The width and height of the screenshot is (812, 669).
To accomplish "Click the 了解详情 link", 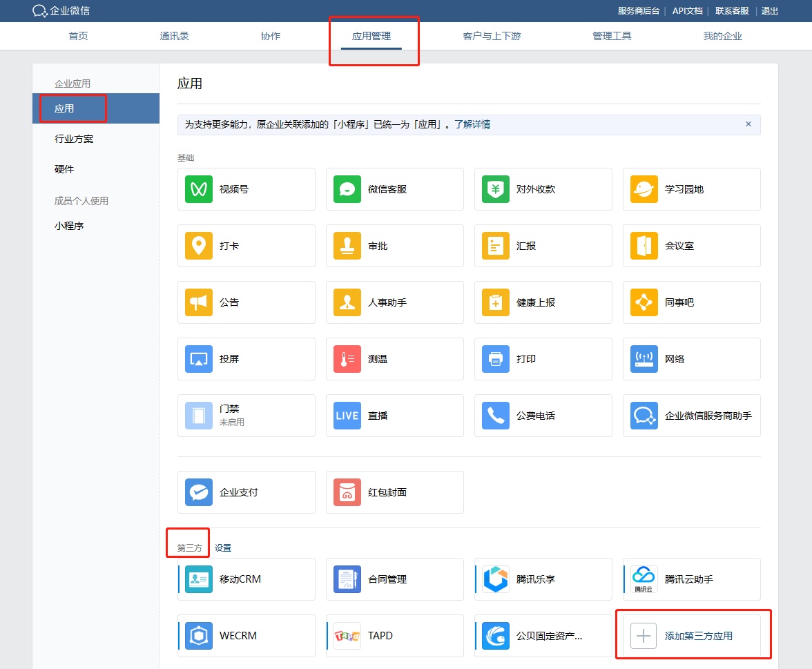I will point(472,124).
